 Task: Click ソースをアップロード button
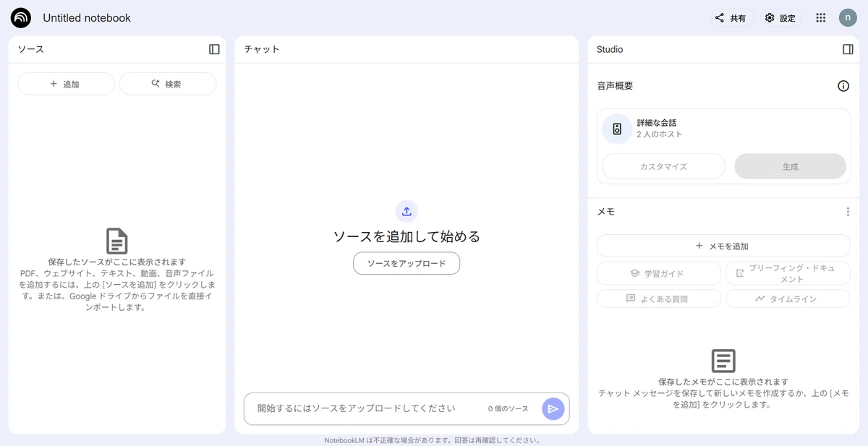(407, 263)
